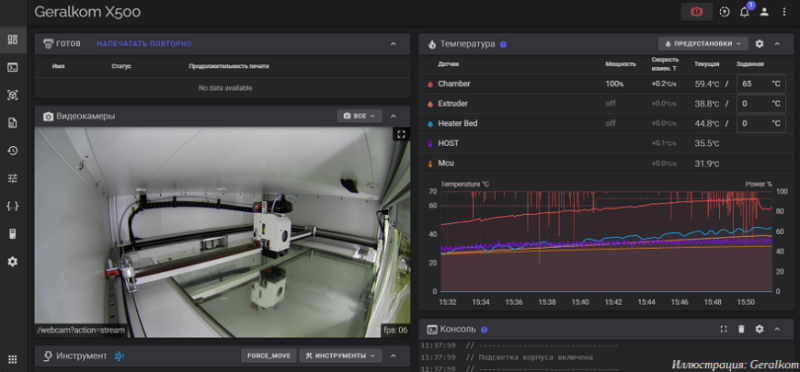Open the ПРЕДУСТАНОВКИ presets dropdown

pos(703,44)
